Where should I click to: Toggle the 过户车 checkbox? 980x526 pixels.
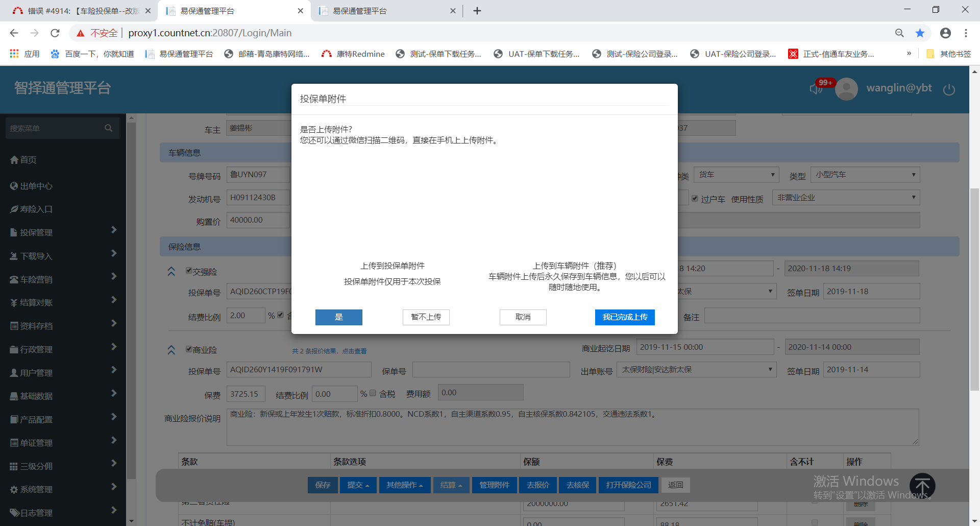pos(695,198)
